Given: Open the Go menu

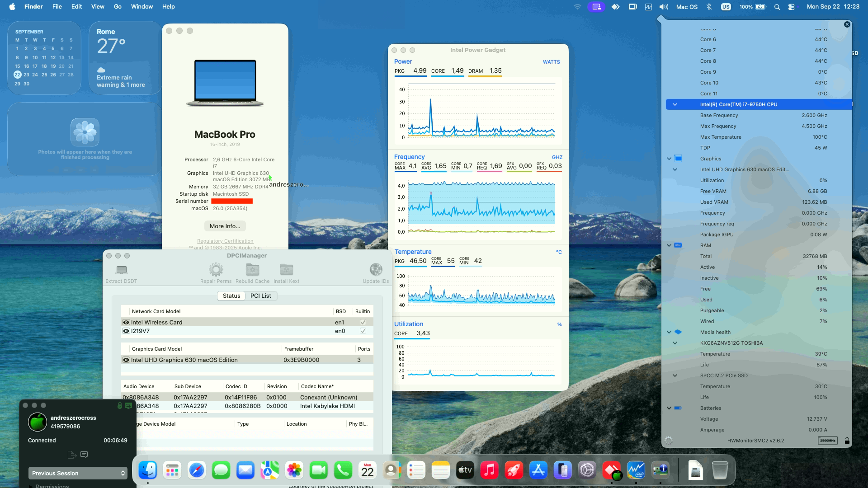Looking at the screenshot, I should point(118,7).
